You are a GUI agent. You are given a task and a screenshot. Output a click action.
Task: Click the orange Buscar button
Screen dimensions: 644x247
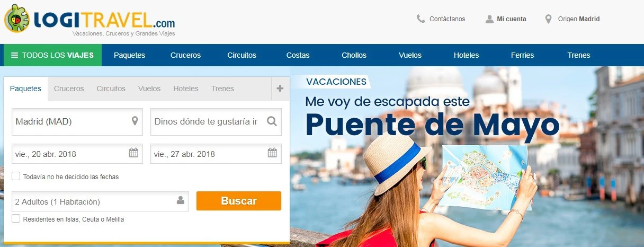[239, 201]
